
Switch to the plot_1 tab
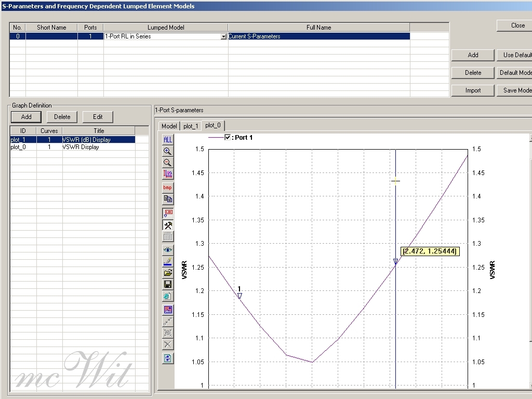click(x=191, y=126)
